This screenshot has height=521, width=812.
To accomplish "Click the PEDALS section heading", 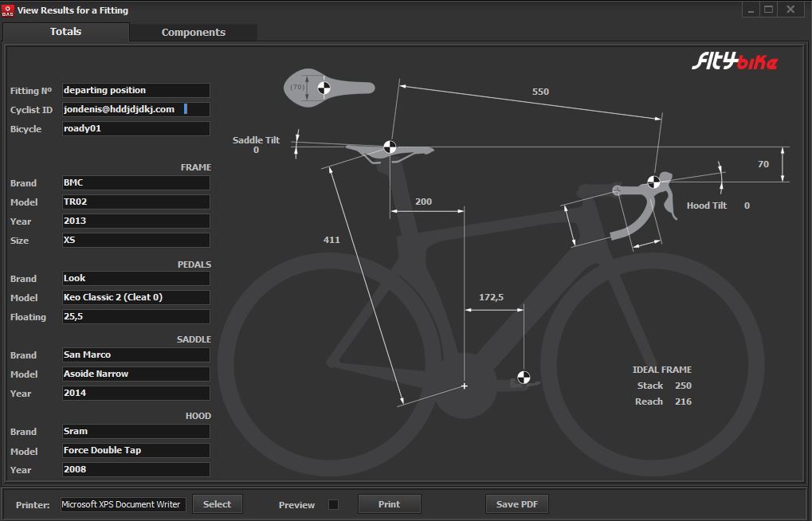I will 194,264.
